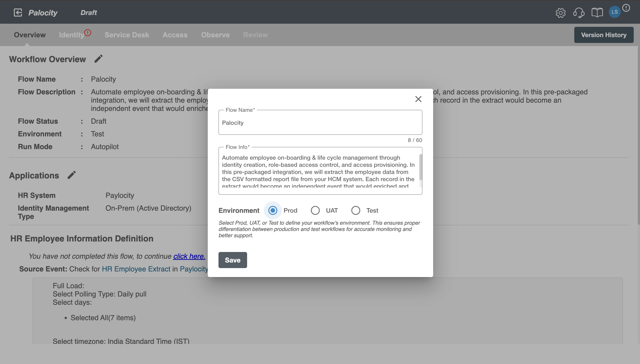Image resolution: width=640 pixels, height=364 pixels.
Task: Select the UAT environment radio button
Action: pyautogui.click(x=315, y=210)
